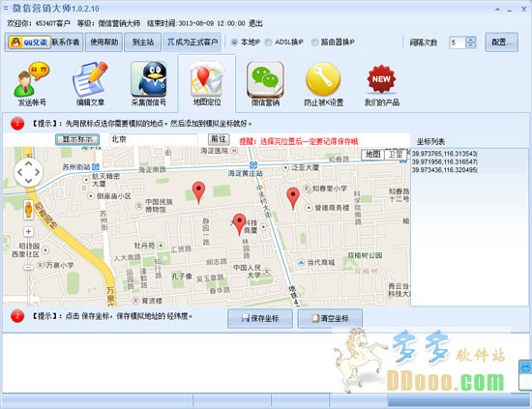Open 使用帮助 help button
The height and width of the screenshot is (409, 532).
point(103,43)
